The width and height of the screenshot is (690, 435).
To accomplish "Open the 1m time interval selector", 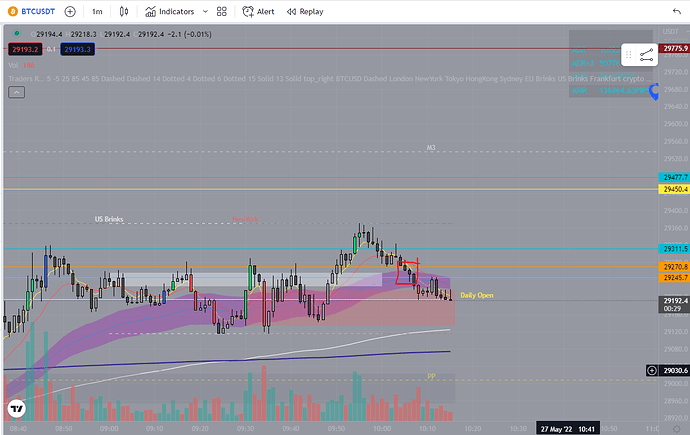I will [x=97, y=11].
